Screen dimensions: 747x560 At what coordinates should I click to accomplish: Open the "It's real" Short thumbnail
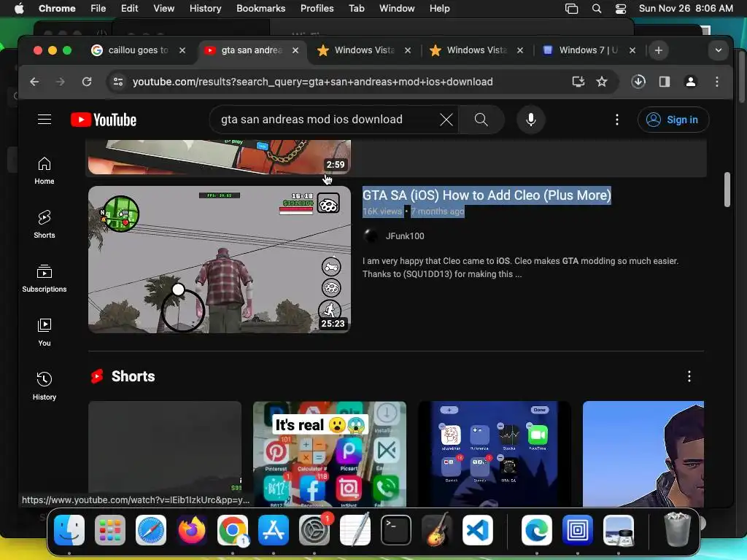tap(329, 454)
